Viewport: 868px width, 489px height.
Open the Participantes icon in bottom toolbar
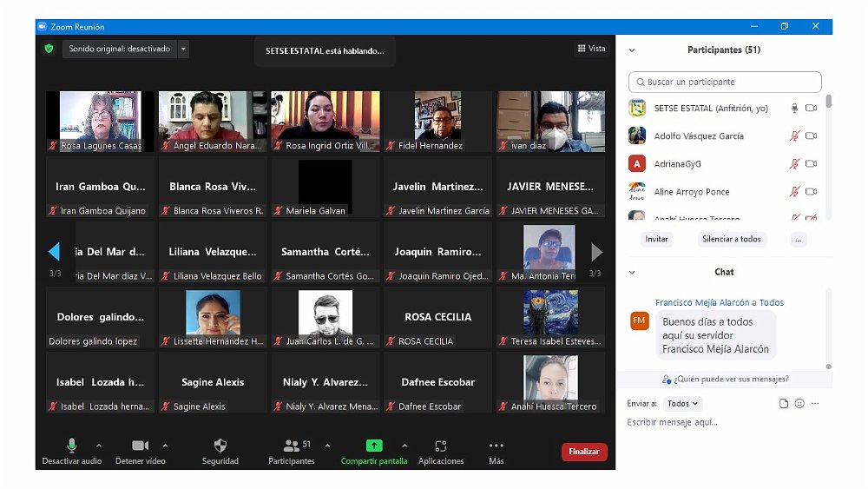pyautogui.click(x=292, y=446)
